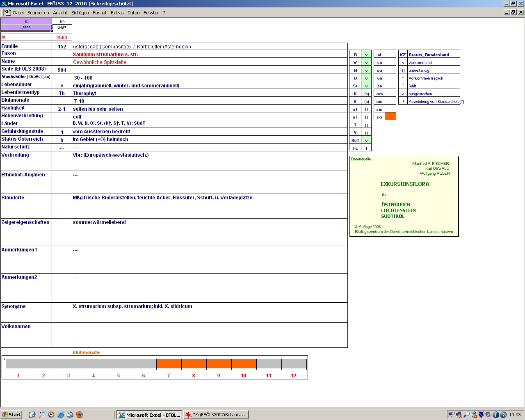525x420 pixels.
Task: Open the Datei menu
Action: click(x=18, y=13)
